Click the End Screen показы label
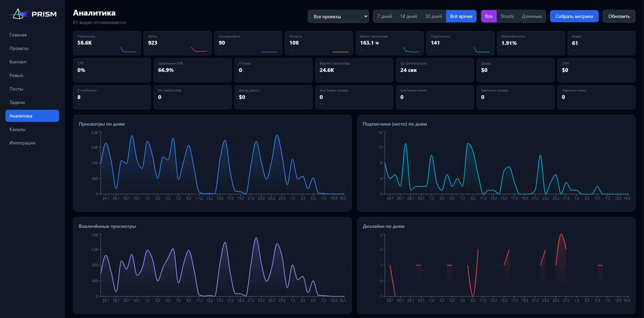Image resolution: width=644 pixels, height=318 pixels. (334, 90)
